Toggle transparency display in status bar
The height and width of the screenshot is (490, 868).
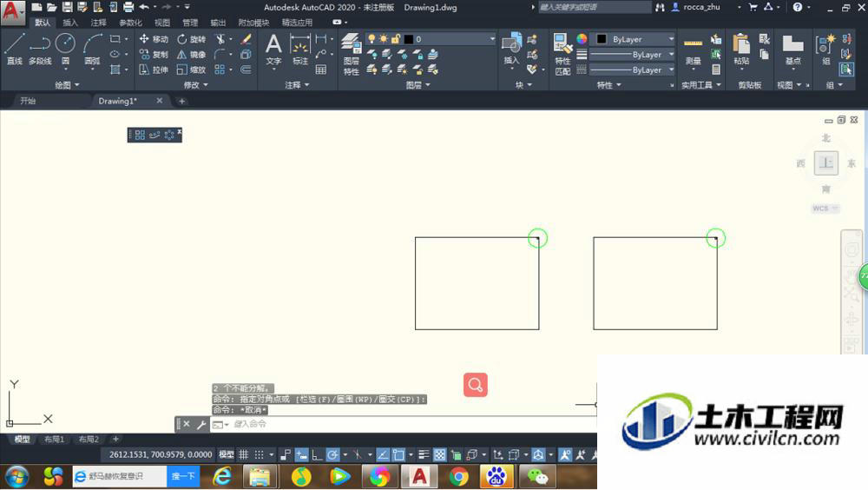[x=439, y=455]
